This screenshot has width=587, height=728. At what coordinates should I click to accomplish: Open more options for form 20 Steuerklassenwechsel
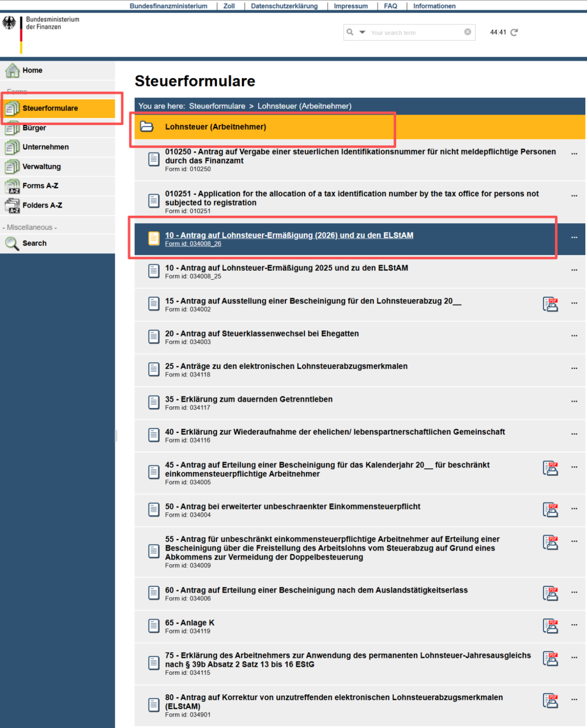[574, 336]
